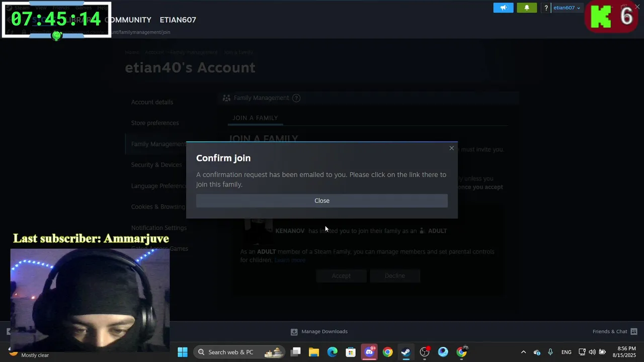This screenshot has width=644, height=362.
Task: Open network status tray icon
Action: pos(582,352)
